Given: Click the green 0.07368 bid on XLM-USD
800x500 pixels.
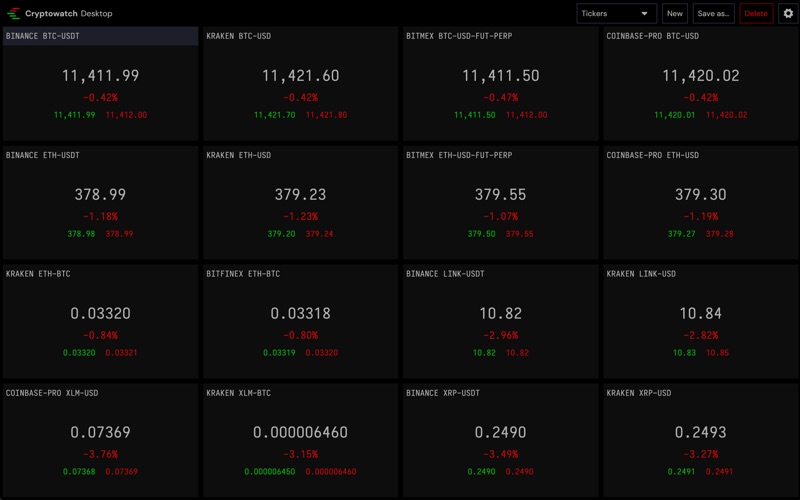Looking at the screenshot, I should (79, 472).
